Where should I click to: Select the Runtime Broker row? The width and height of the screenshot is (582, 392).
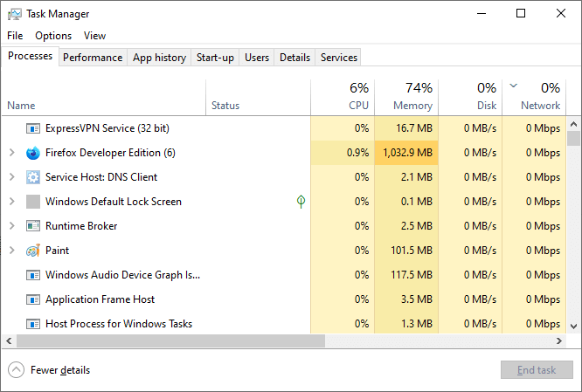(x=284, y=226)
